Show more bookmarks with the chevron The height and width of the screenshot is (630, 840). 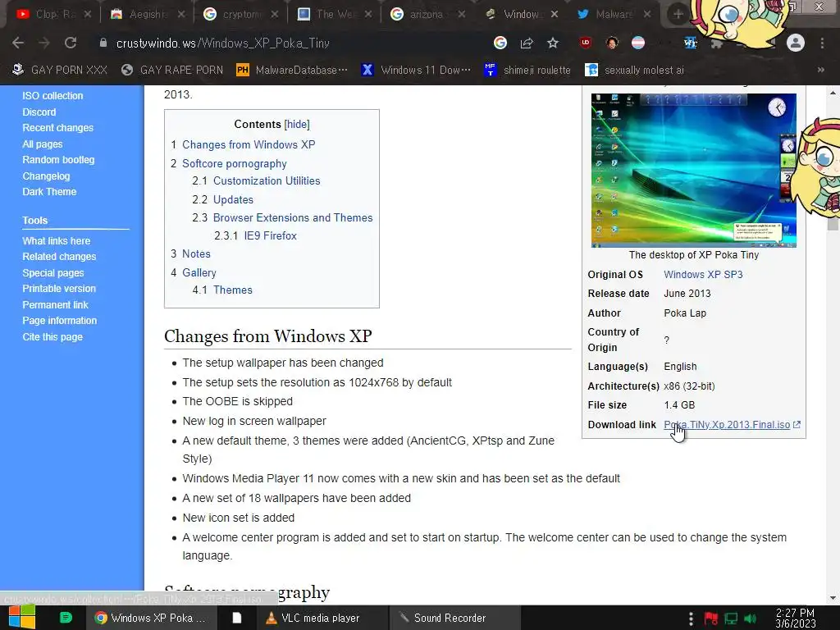[x=820, y=70]
